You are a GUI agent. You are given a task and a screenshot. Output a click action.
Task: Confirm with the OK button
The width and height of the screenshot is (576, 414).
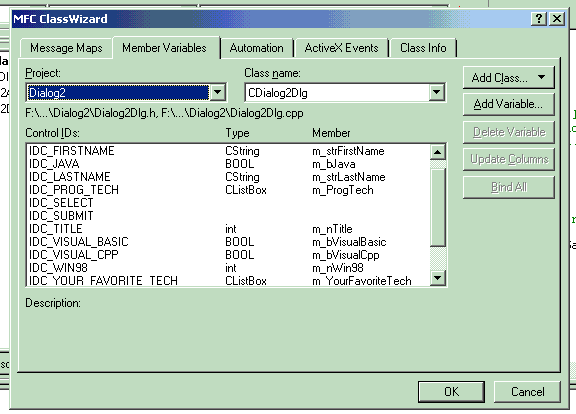pyautogui.click(x=451, y=392)
